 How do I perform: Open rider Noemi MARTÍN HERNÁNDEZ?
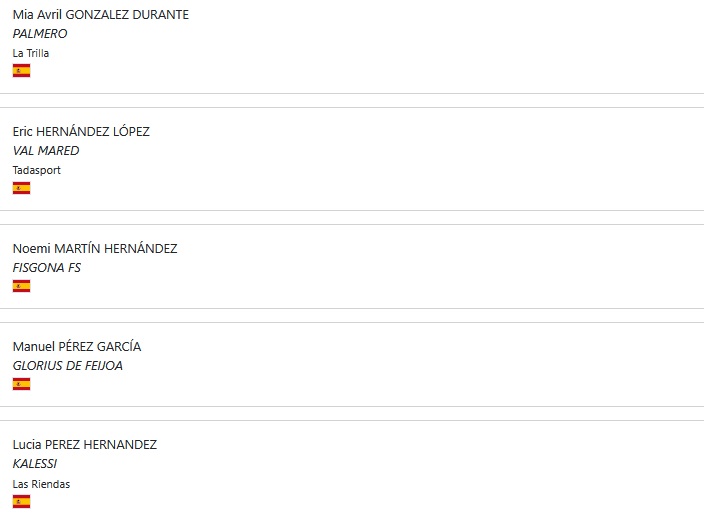(95, 248)
